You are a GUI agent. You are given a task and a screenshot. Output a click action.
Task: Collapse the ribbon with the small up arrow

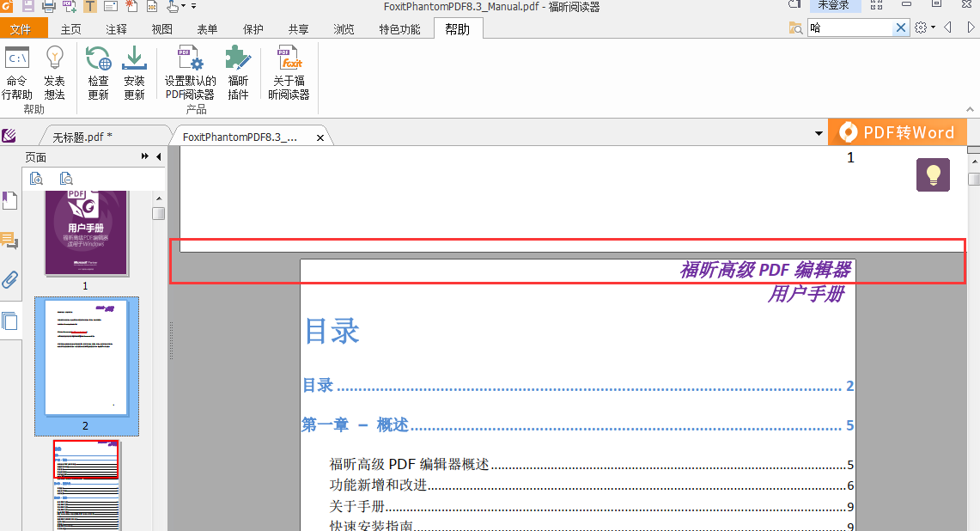pos(970,109)
